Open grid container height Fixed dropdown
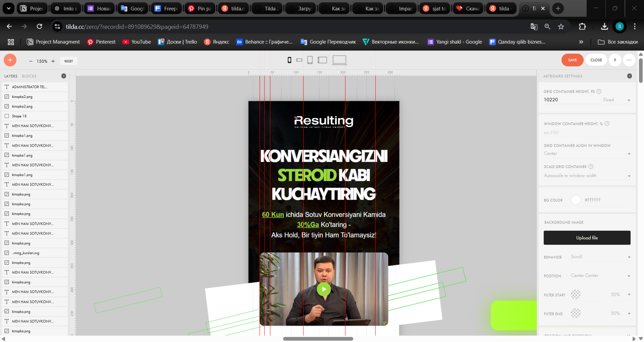644x342 pixels. pyautogui.click(x=616, y=100)
